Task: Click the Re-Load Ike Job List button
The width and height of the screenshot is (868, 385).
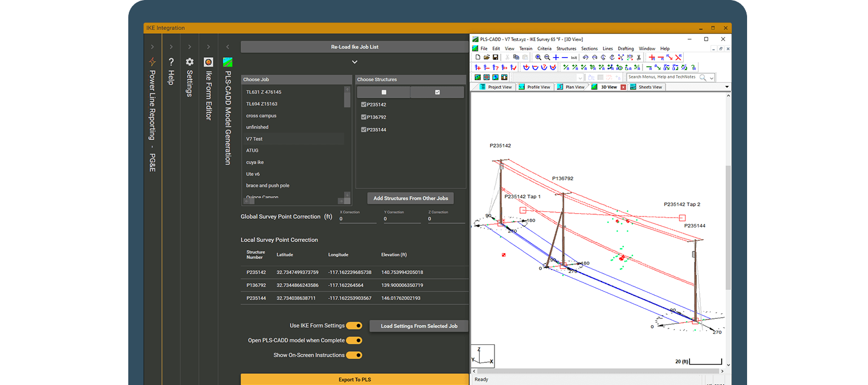Action: pos(355,47)
